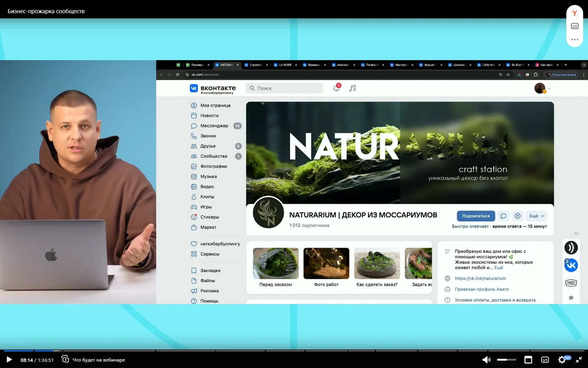The height and width of the screenshot is (368, 588).
Task: Open the Tasty Coffee chat bubble
Action: [571, 283]
